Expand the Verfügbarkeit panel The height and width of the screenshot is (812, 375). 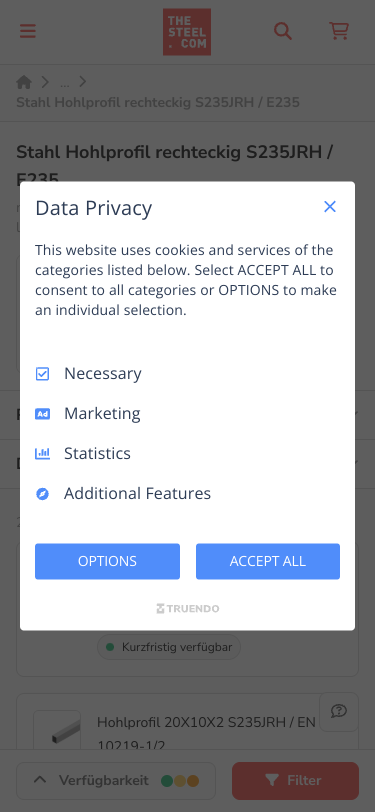click(116, 780)
